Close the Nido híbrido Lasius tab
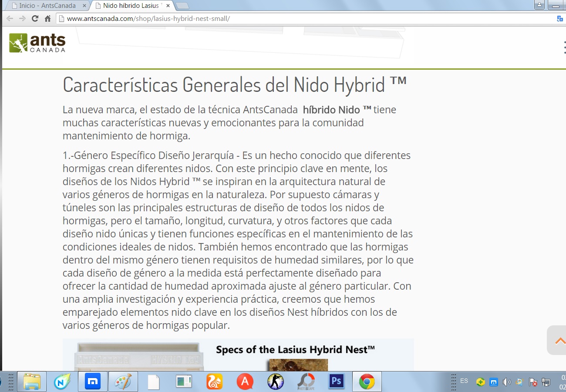 168,6
